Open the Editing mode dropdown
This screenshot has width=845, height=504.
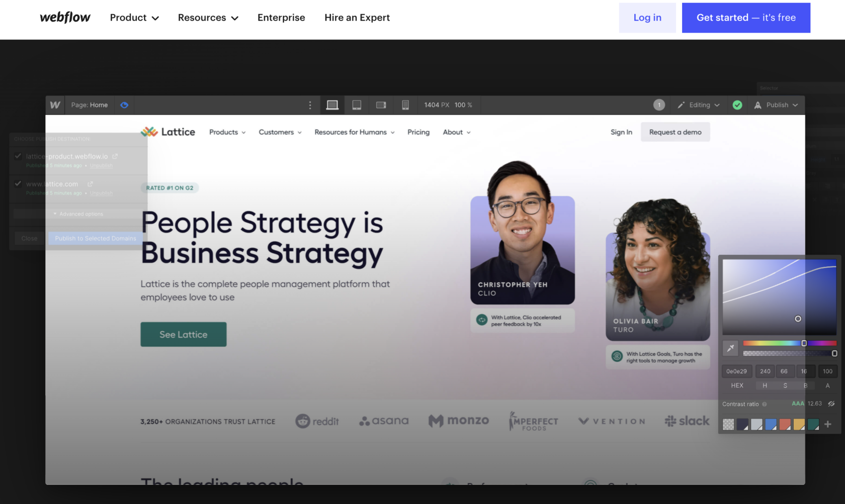698,105
